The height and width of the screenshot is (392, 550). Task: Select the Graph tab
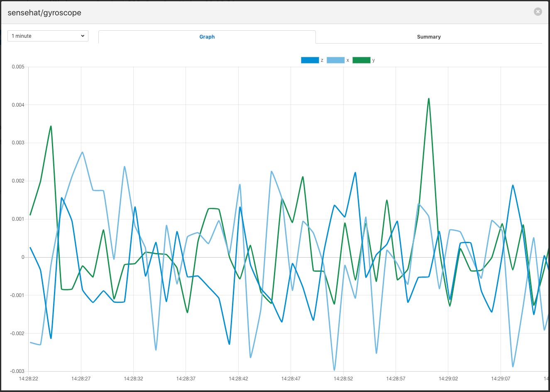click(207, 37)
